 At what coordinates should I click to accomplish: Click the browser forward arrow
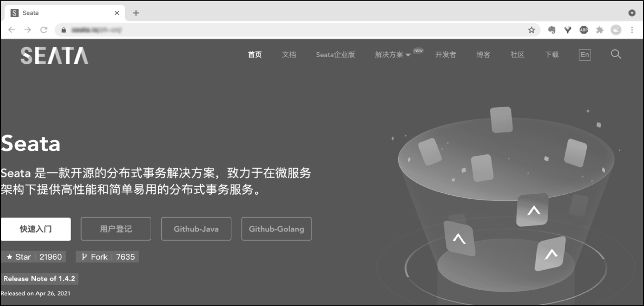coord(28,30)
